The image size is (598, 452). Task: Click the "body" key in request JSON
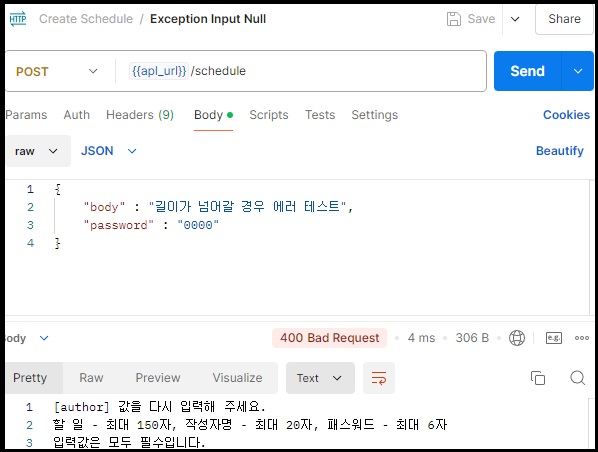coord(104,207)
